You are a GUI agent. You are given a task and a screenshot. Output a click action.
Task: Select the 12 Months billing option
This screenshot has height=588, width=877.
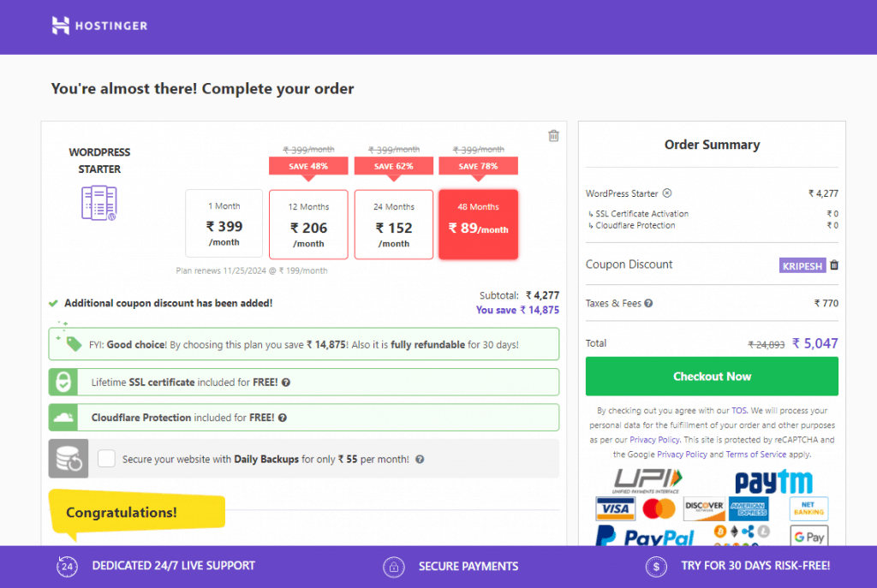click(x=308, y=224)
